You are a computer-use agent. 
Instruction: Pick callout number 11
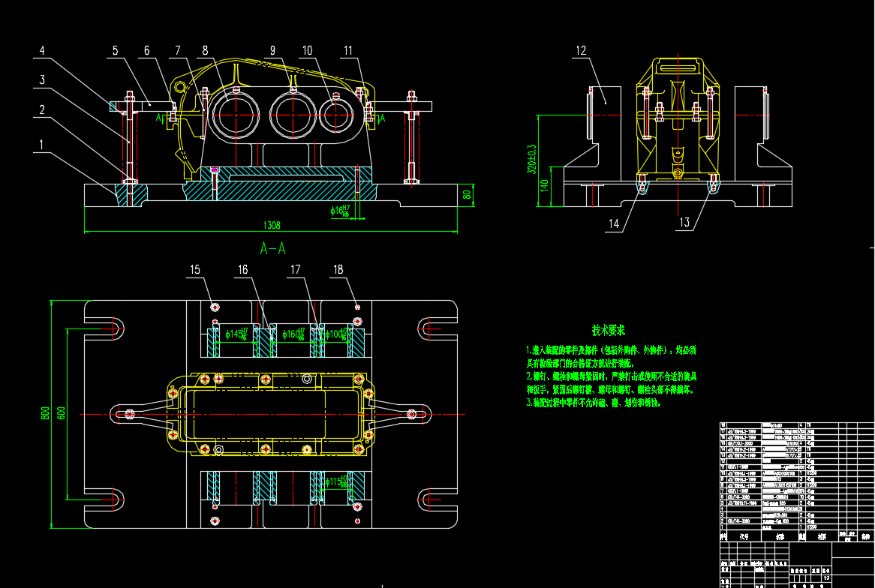coord(348,51)
